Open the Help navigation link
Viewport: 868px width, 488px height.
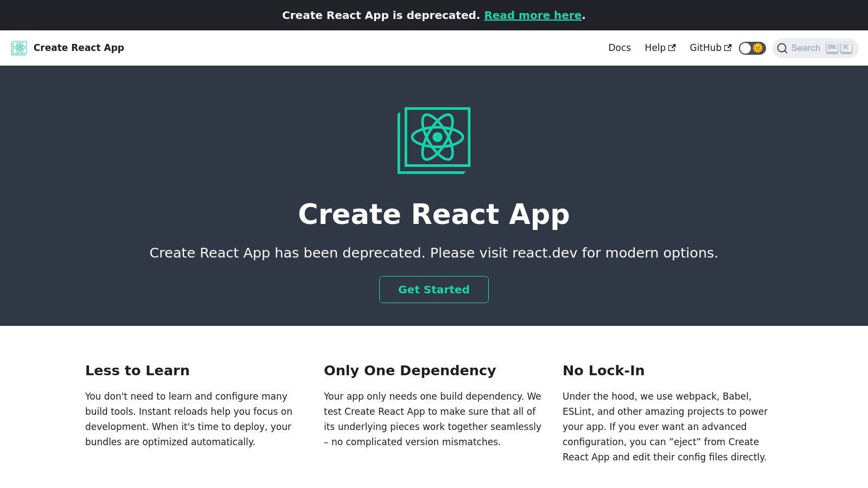[660, 48]
